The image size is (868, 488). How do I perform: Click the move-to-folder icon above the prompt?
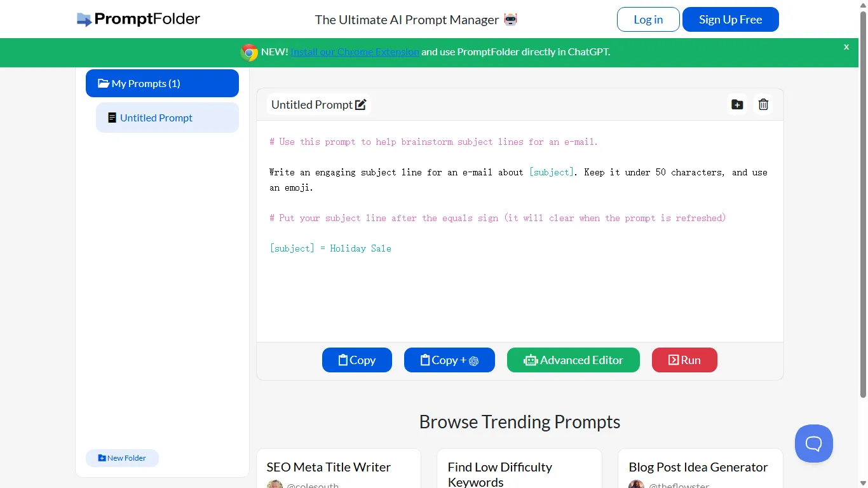(737, 104)
